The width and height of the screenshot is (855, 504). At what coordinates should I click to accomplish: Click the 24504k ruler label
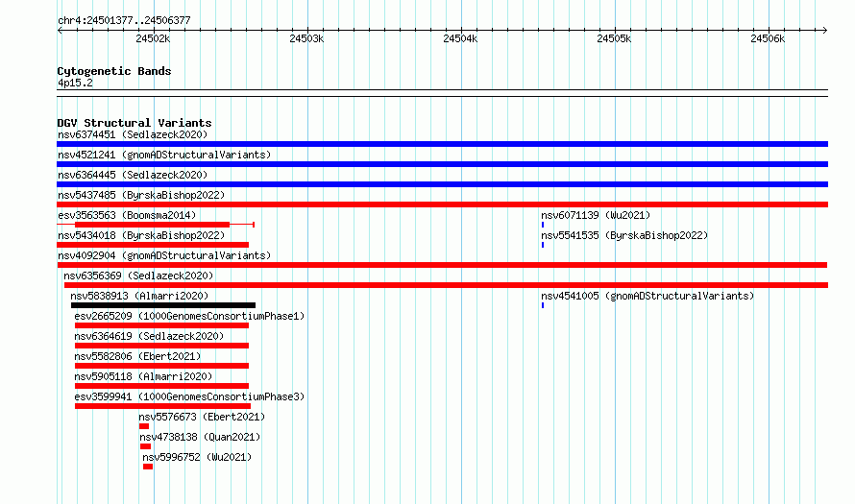point(460,38)
